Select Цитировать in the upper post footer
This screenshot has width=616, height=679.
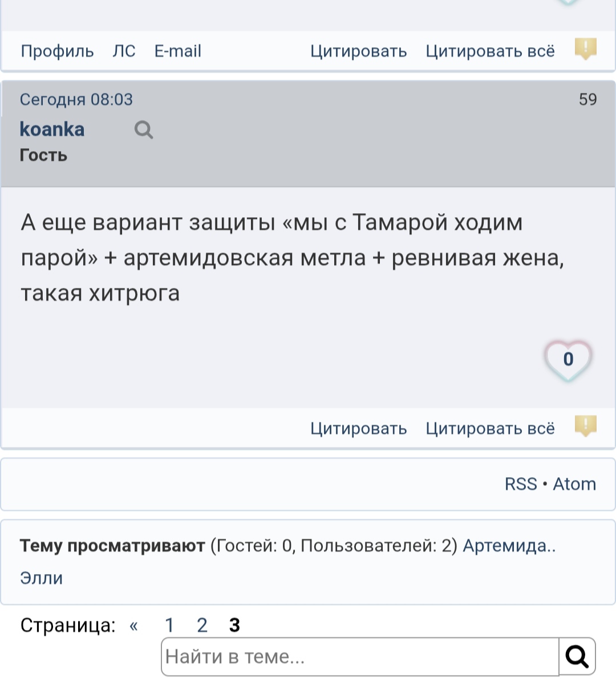coord(358,51)
